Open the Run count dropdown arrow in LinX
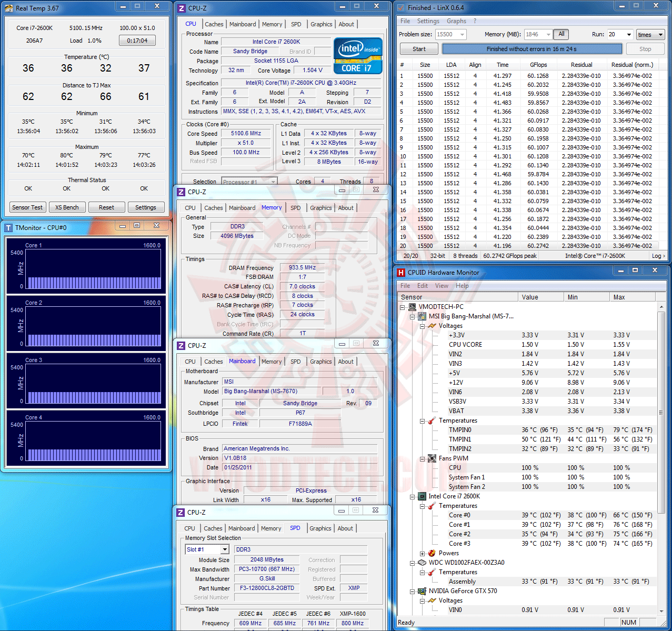 point(629,34)
